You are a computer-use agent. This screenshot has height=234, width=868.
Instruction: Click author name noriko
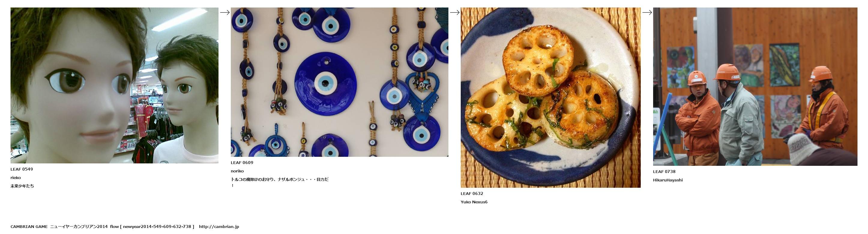tap(237, 171)
